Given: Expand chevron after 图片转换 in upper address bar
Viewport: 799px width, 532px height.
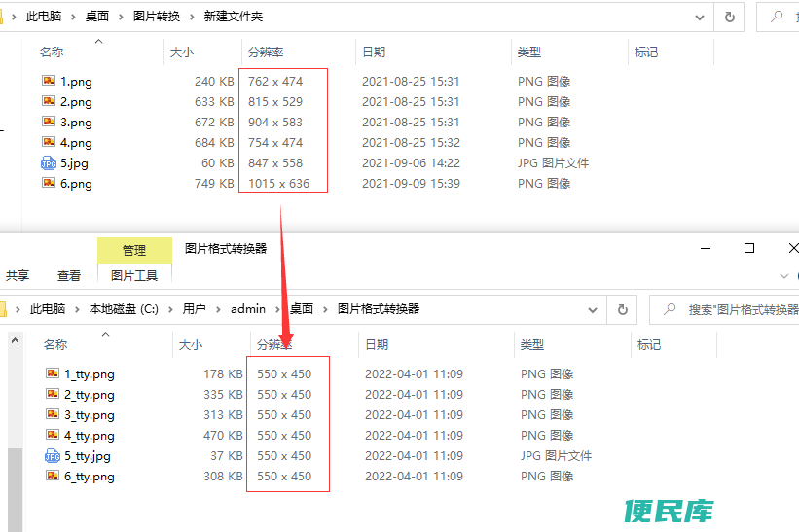Looking at the screenshot, I should 192,17.
